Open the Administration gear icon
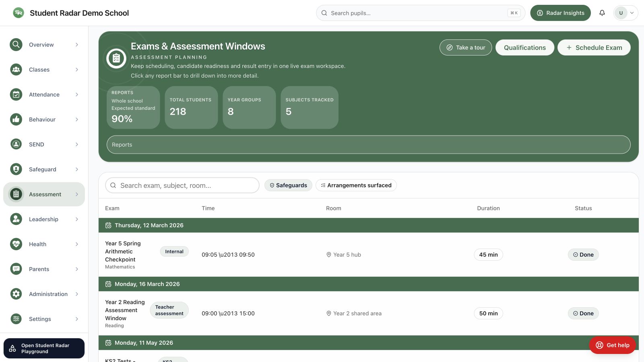The image size is (644, 362). pos(16,294)
